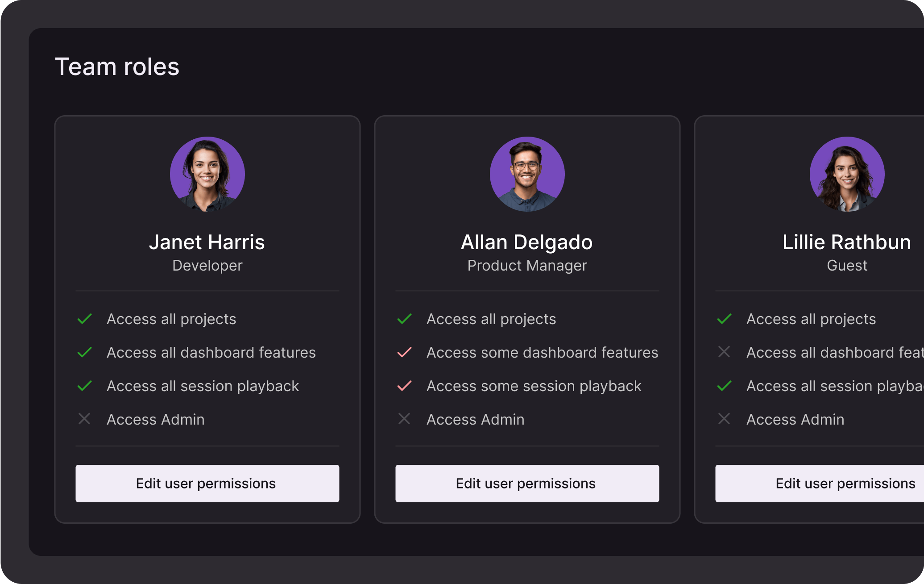Image resolution: width=924 pixels, height=584 pixels.
Task: Click Allan Delgado's profile avatar
Action: click(527, 174)
